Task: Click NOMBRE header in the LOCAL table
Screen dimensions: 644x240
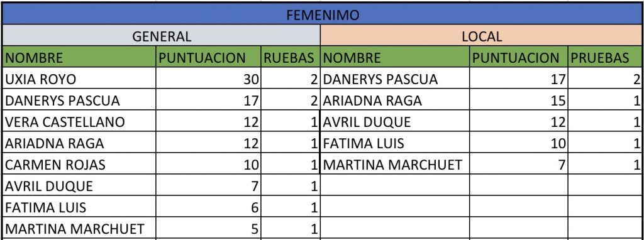Action: [x=395, y=57]
